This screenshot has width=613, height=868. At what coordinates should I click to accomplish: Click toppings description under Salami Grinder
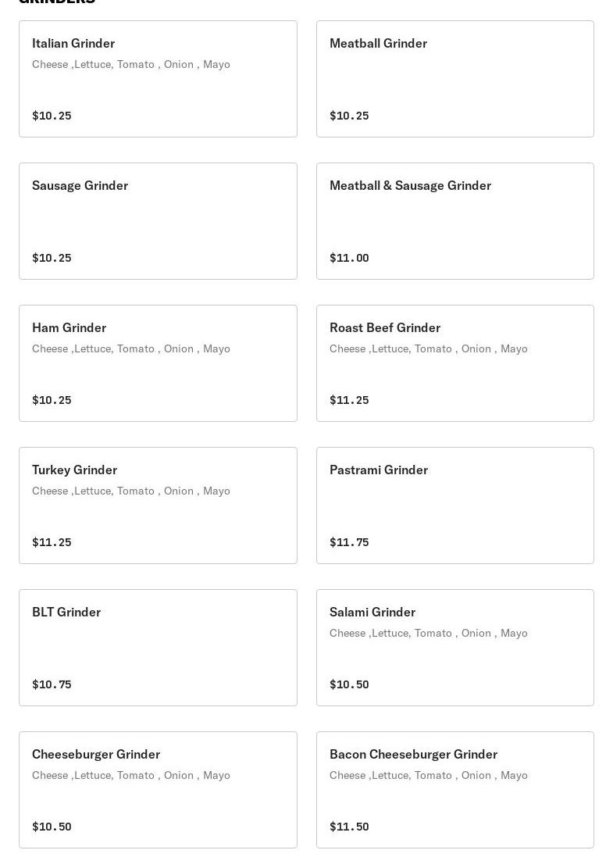pos(429,634)
